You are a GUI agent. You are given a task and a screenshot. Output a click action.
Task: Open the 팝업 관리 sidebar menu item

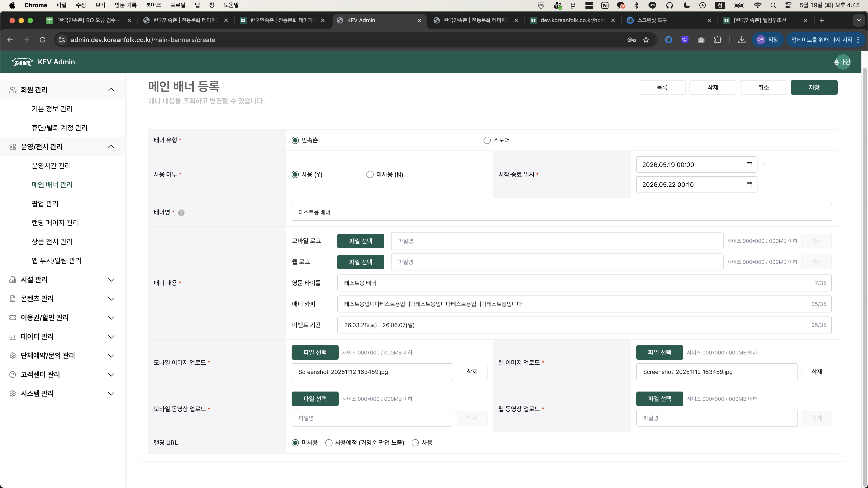45,203
